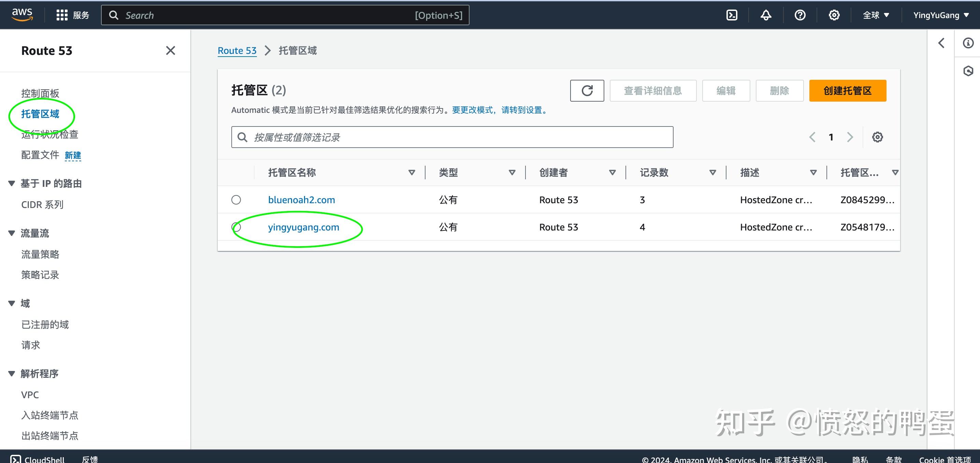Open the 隐私 footer link
Viewport: 980px width, 463px height.
pos(860,459)
